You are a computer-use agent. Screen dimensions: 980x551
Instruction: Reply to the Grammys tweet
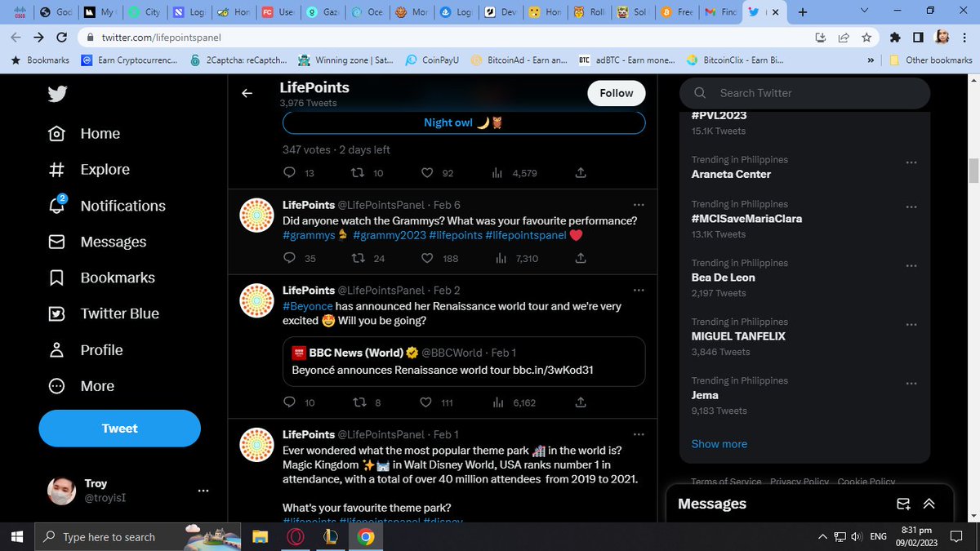pyautogui.click(x=289, y=259)
